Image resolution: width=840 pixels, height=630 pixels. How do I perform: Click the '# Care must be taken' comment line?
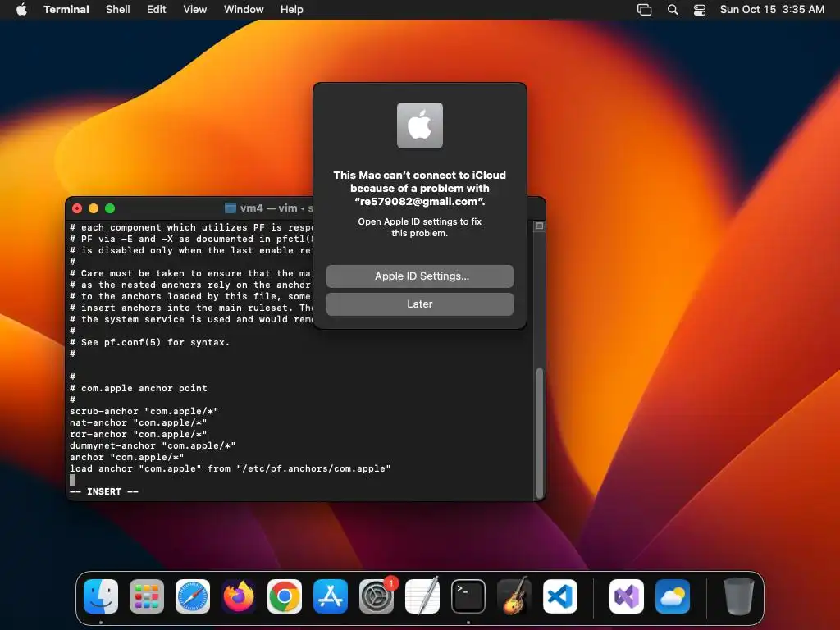coord(191,273)
